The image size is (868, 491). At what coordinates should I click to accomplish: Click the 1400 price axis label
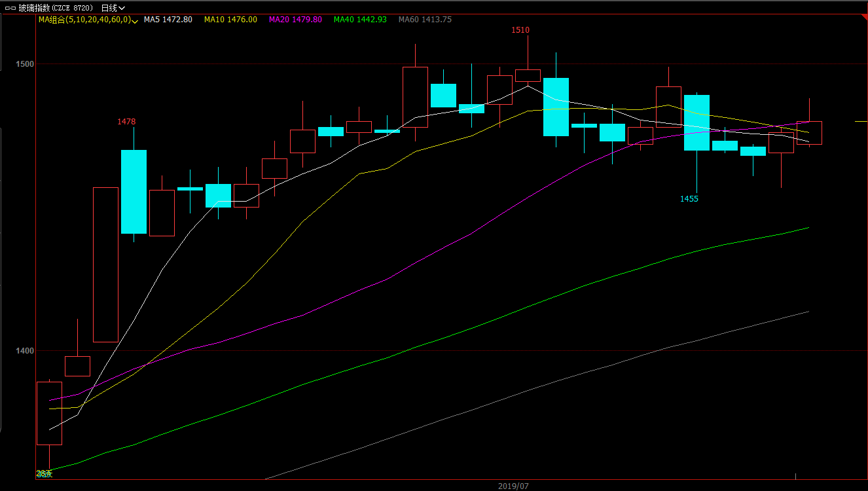[x=25, y=351]
